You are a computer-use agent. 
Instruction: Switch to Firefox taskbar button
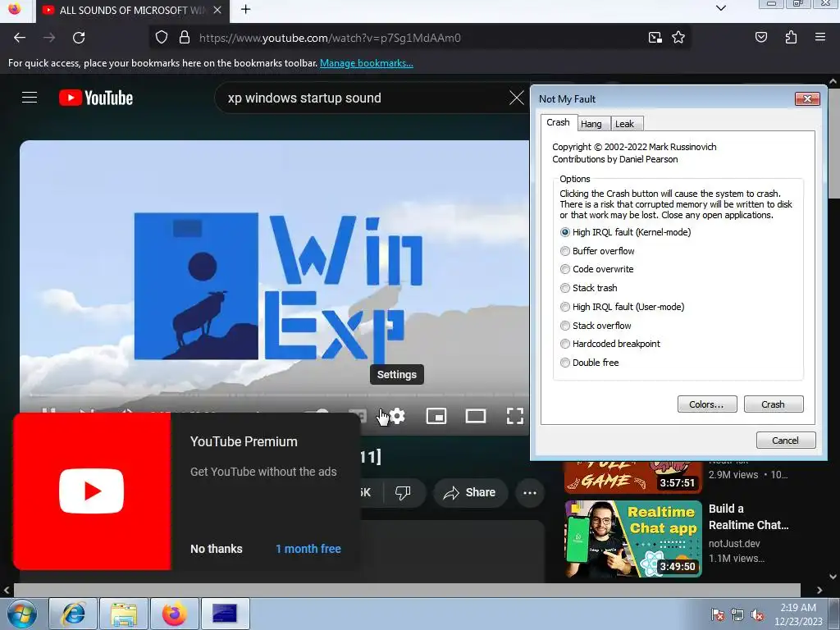pos(175,614)
